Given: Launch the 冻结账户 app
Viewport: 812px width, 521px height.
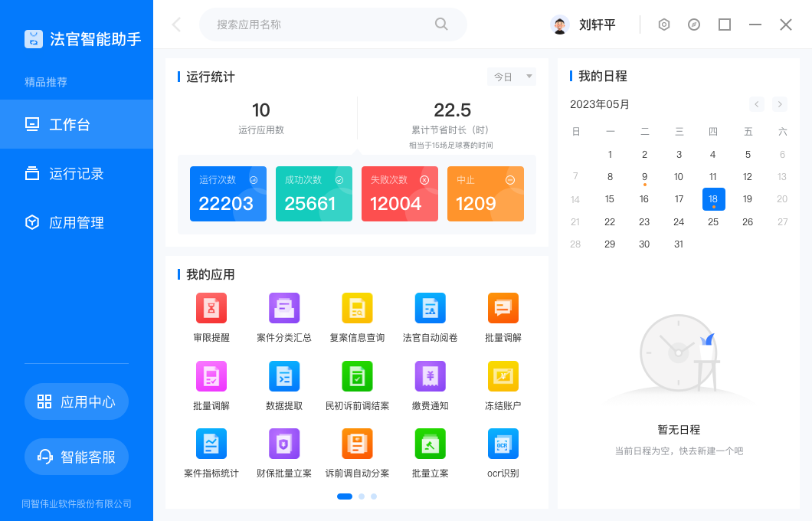Looking at the screenshot, I should pyautogui.click(x=503, y=376).
